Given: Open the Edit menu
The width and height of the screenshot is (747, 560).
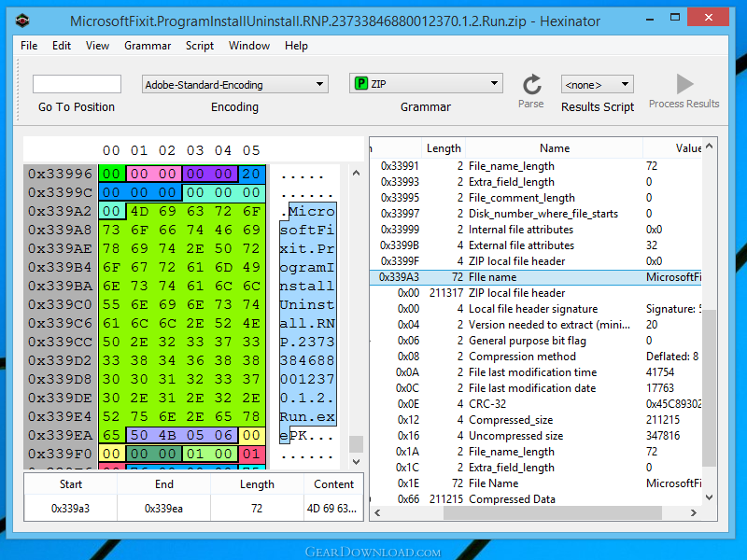Looking at the screenshot, I should pos(62,46).
